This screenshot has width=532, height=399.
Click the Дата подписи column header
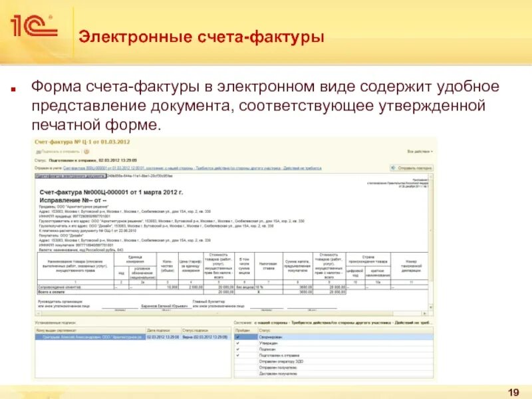(163, 330)
